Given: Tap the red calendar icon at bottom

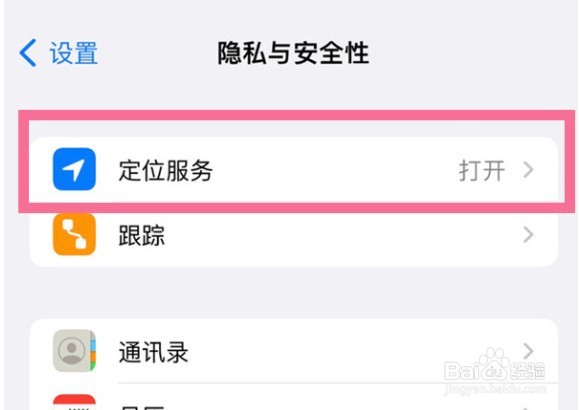Looking at the screenshot, I should coord(74,402).
